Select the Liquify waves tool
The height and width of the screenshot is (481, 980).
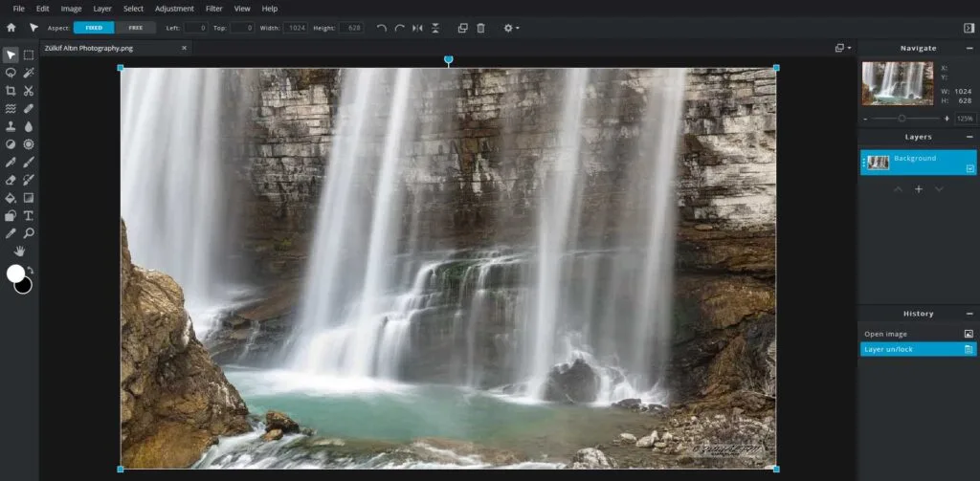tap(11, 109)
